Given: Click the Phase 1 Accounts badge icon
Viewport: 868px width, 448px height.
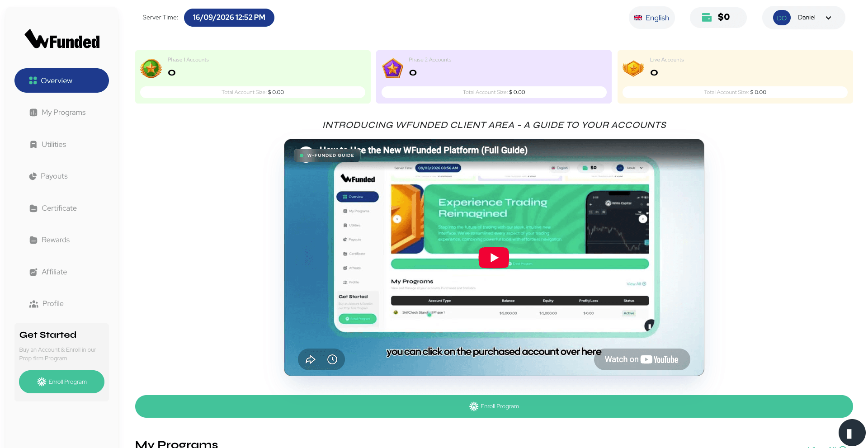Looking at the screenshot, I should pos(151,69).
